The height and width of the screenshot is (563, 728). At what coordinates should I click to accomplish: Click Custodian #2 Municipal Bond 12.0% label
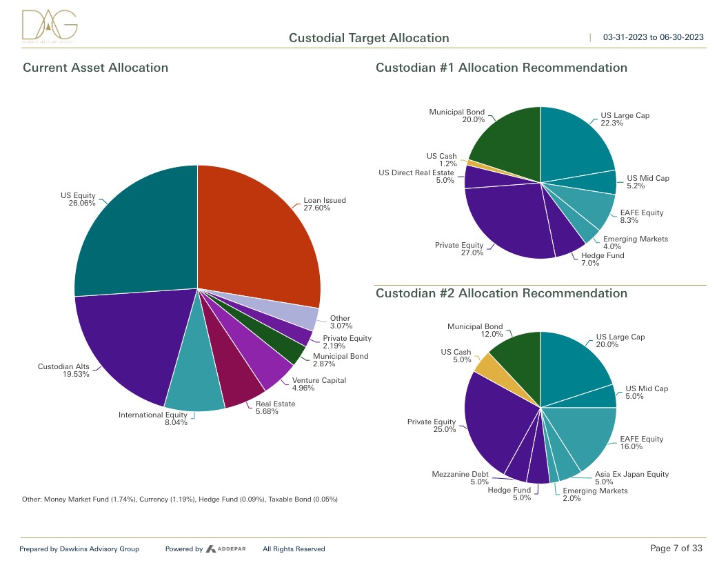(475, 330)
